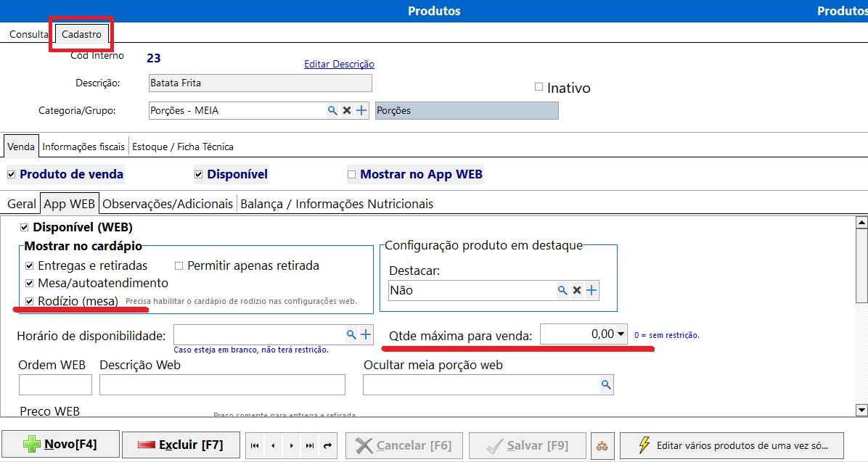The width and height of the screenshot is (868, 462).
Task: Click the search icon in Categoria/Grupo field
Action: (x=332, y=111)
